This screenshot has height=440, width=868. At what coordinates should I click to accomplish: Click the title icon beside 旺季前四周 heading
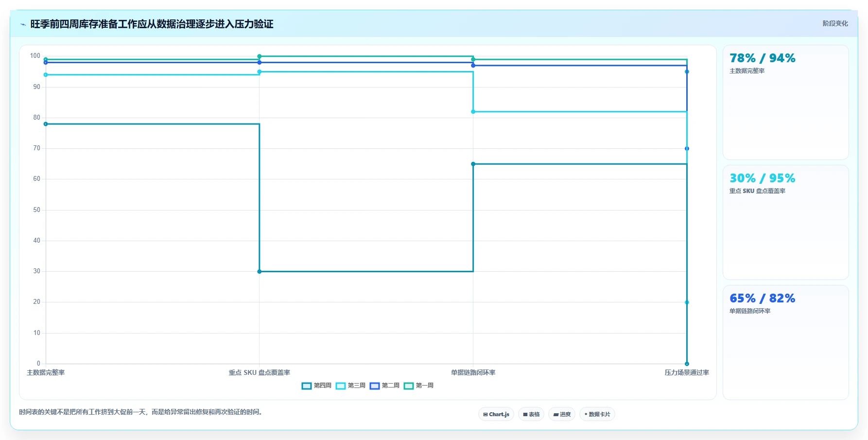pos(23,24)
